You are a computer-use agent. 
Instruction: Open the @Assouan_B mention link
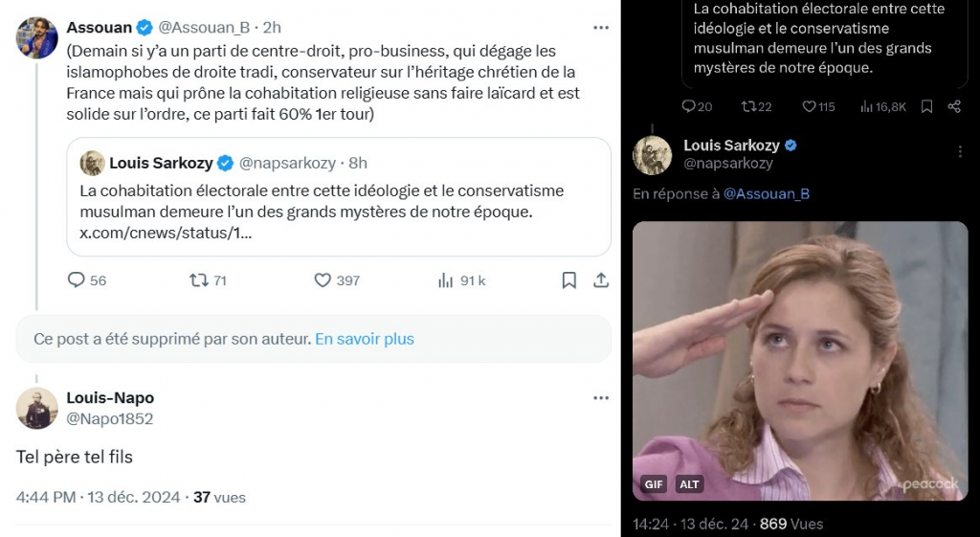coord(766,193)
